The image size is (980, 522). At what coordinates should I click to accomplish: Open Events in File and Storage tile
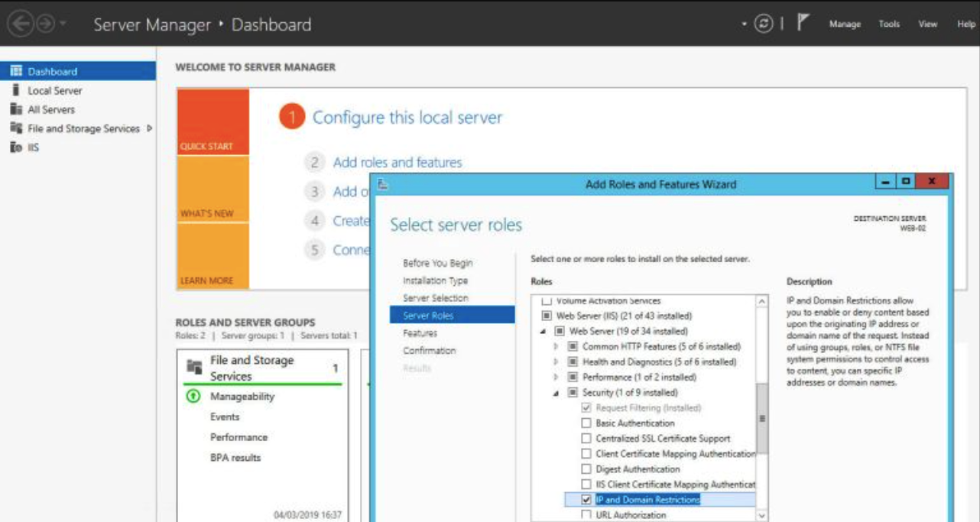tap(225, 417)
